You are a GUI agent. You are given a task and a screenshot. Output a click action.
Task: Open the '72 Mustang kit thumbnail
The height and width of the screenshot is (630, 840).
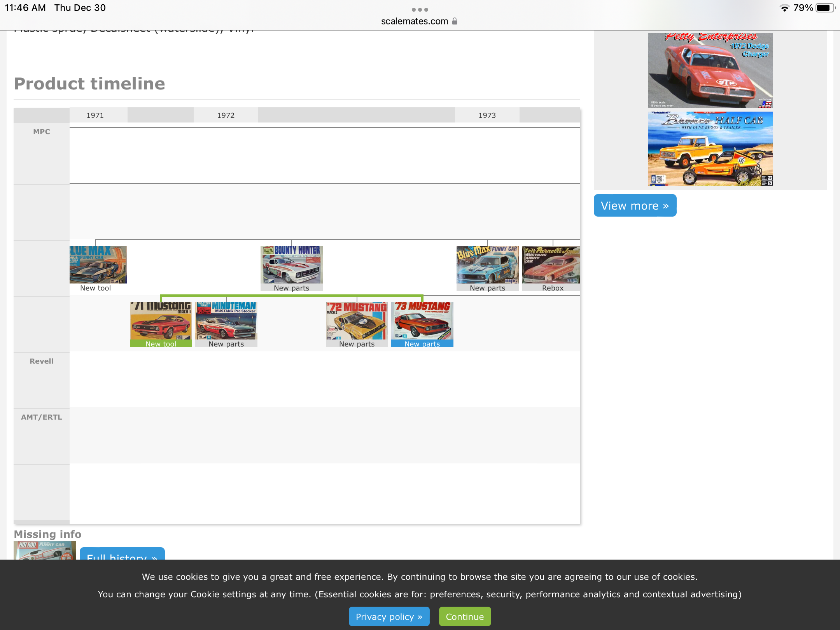coord(357,321)
